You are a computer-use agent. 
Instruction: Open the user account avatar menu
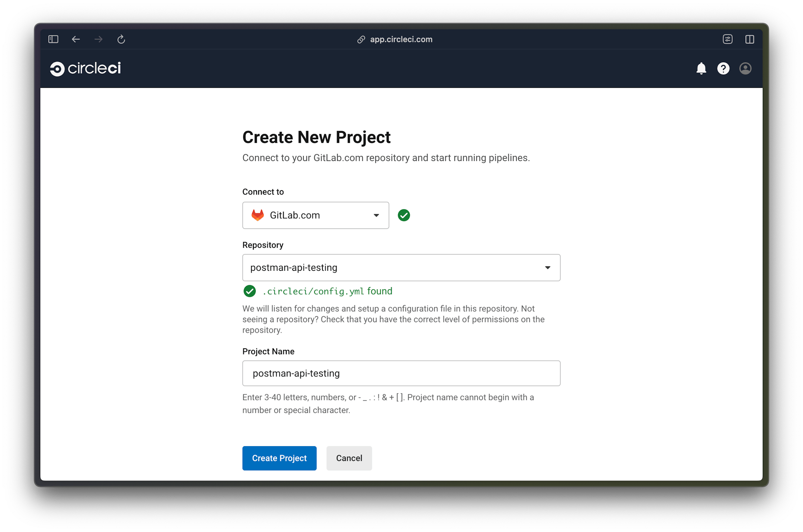point(745,68)
